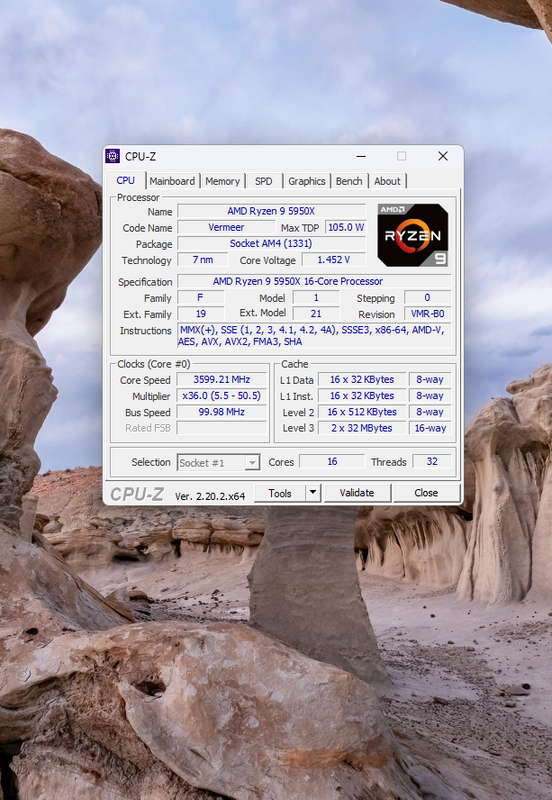Click the Instructions list starting with MMX(+)

point(314,336)
